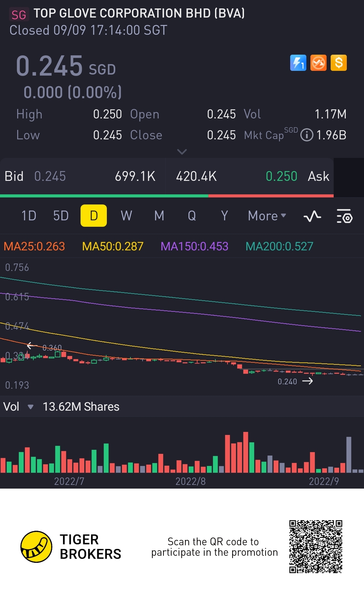The width and height of the screenshot is (364, 605).
Task: Tap the MA150:0.453 indicator label
Action: (194, 246)
